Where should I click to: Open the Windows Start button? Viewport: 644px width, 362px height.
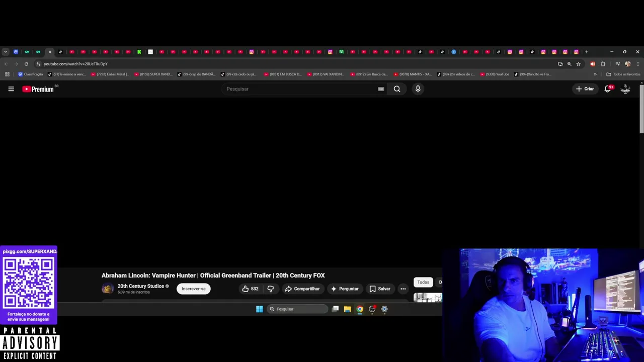click(x=259, y=309)
